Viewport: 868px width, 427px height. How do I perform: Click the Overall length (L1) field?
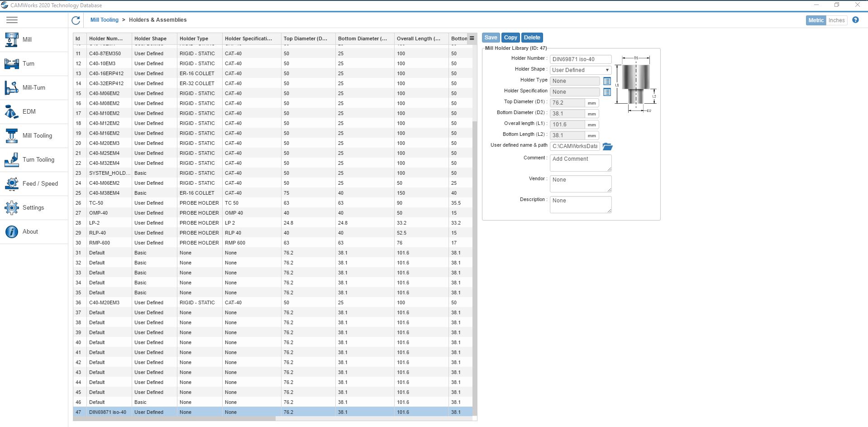click(x=568, y=125)
